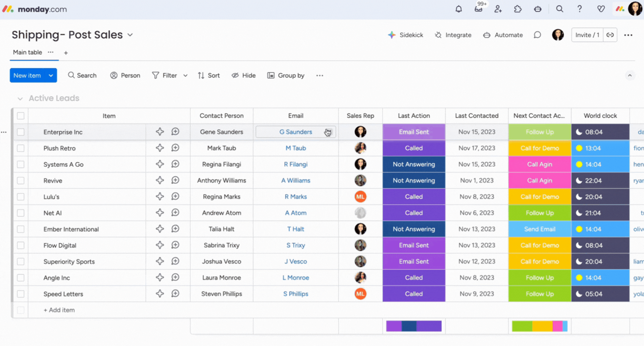Click the AI sparkle icon for Enterprise Inc

coord(160,132)
